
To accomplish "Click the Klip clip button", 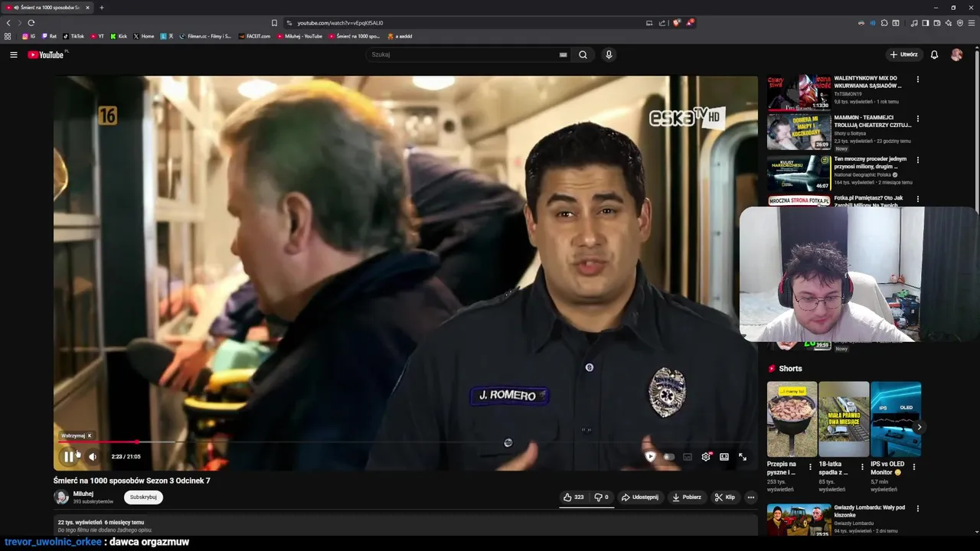I will point(725,497).
